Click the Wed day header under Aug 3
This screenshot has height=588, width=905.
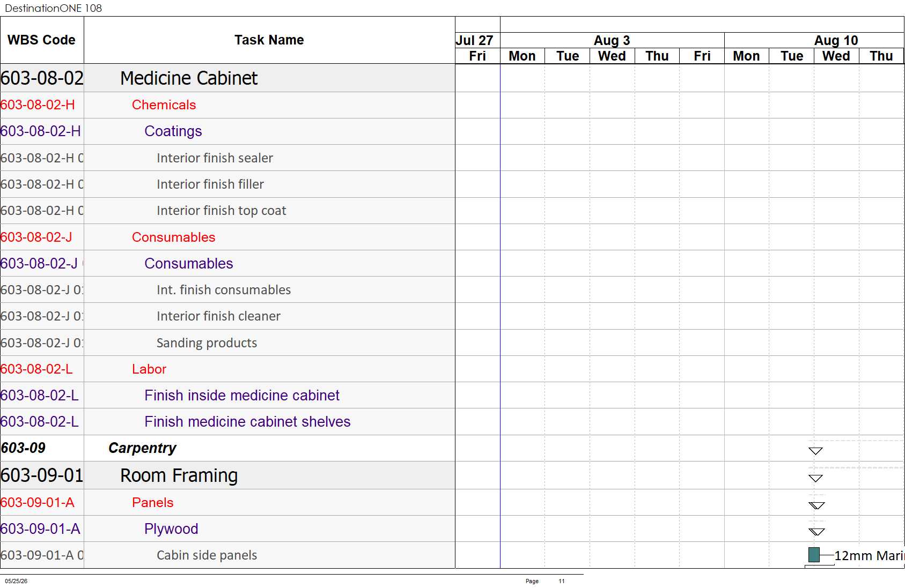coord(612,56)
